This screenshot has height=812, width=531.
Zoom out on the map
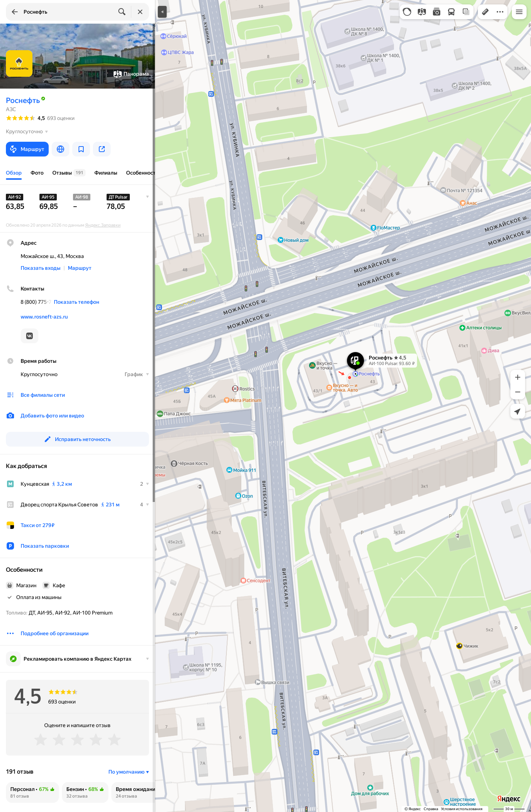[518, 392]
